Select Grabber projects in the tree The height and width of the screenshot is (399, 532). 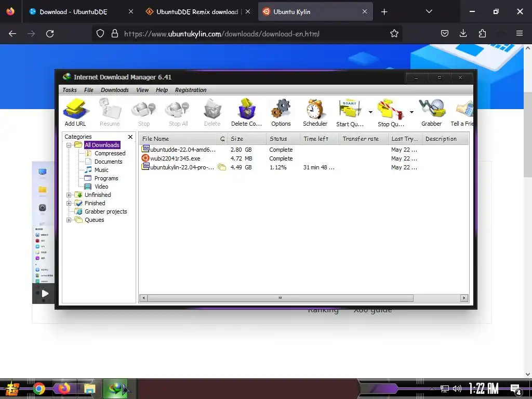point(106,211)
